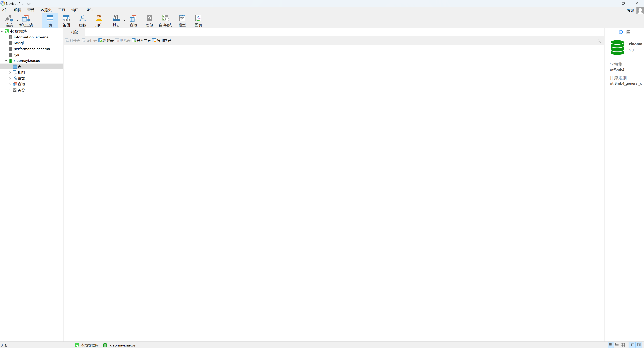
Task: Collapse the 本地数据库 connection node
Action: tap(2, 31)
